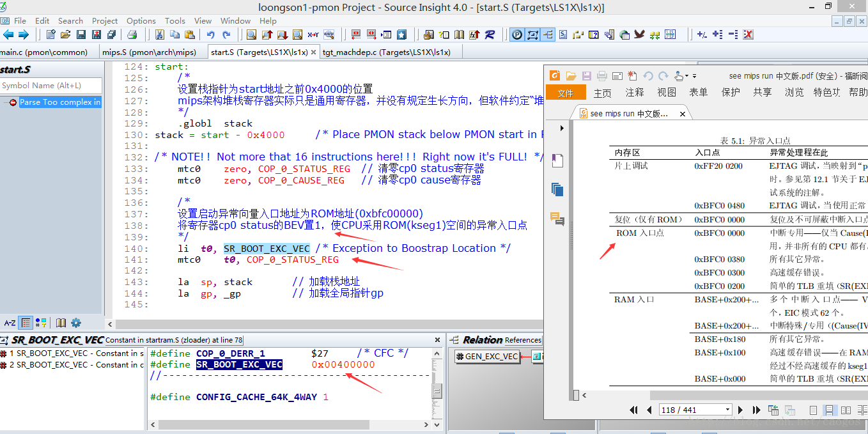Open the PDF comments sidebar icon
The height and width of the screenshot is (434, 868).
click(557, 219)
